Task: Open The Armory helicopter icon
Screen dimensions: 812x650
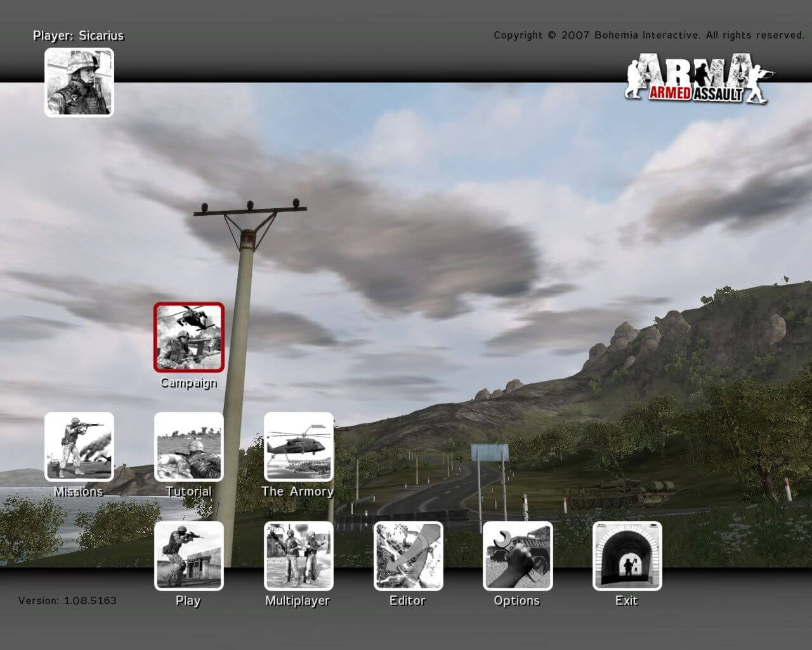Action: (299, 447)
